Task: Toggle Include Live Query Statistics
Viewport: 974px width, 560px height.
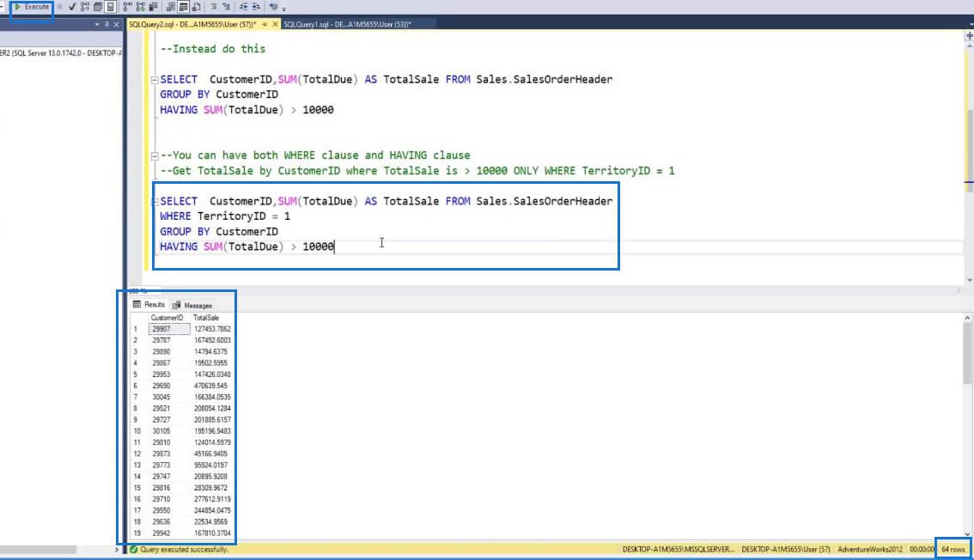Action: pos(140,7)
